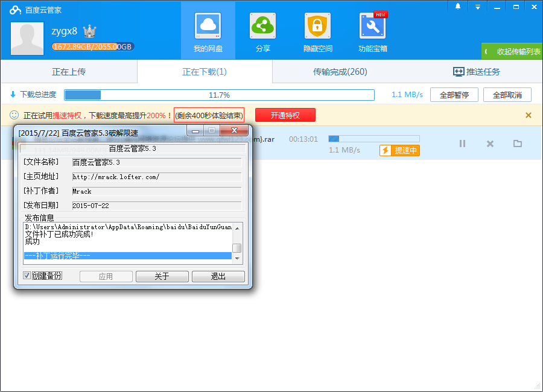Click the 提速特权 red link text
Screen dimensions: 543x392
(x=67, y=115)
